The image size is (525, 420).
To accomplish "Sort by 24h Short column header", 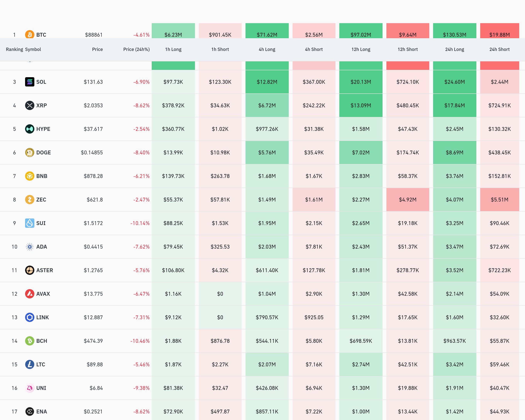I will [x=500, y=49].
